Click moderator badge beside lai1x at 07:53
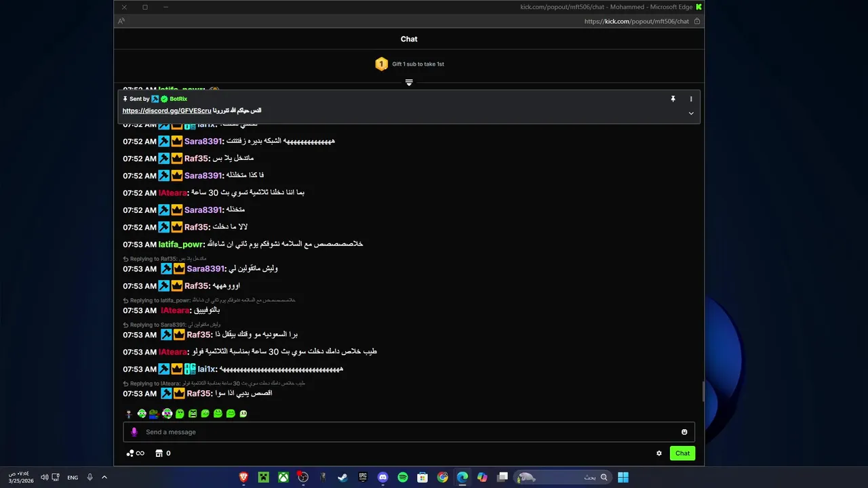The image size is (868, 488). click(x=163, y=369)
